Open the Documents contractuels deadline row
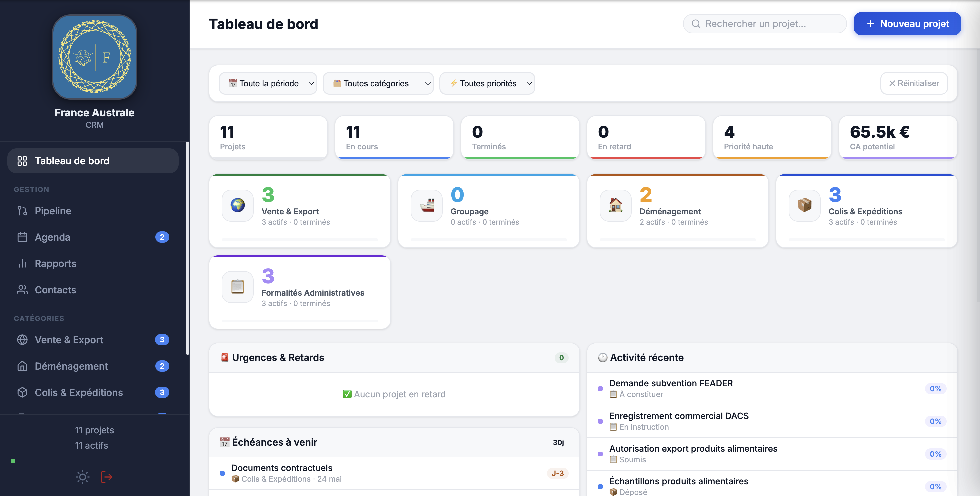This screenshot has height=496, width=980. click(394, 473)
